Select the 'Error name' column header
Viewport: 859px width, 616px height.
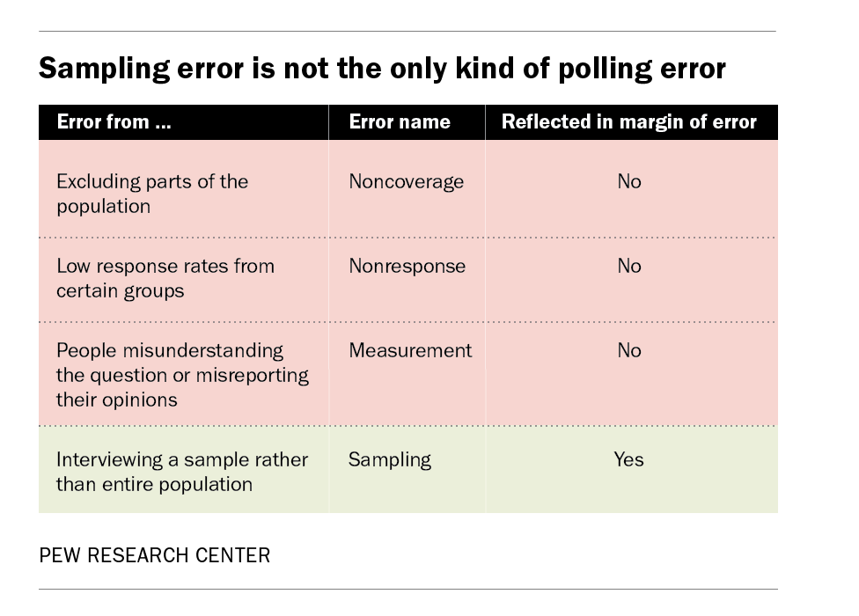pos(400,121)
